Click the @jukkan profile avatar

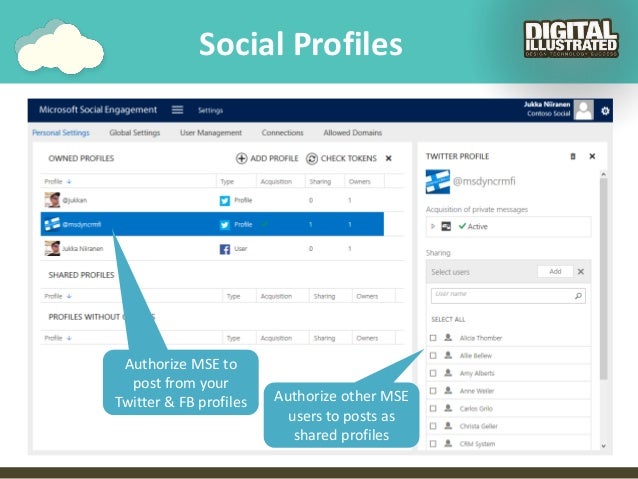pos(52,200)
